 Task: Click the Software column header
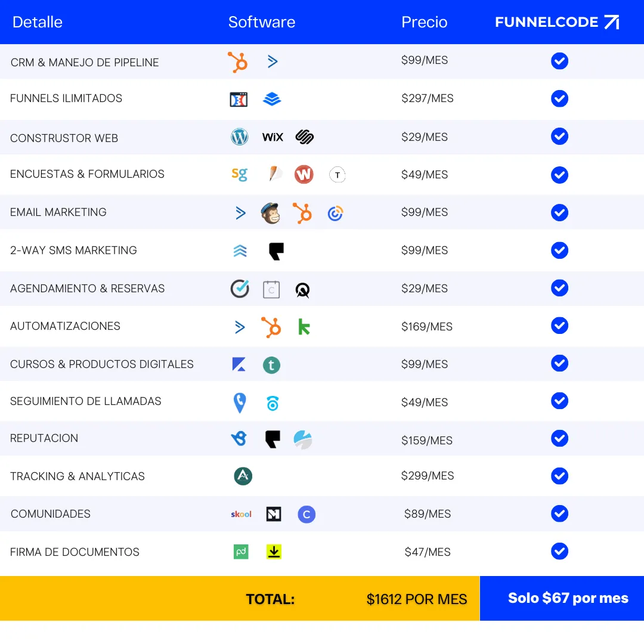tap(262, 22)
